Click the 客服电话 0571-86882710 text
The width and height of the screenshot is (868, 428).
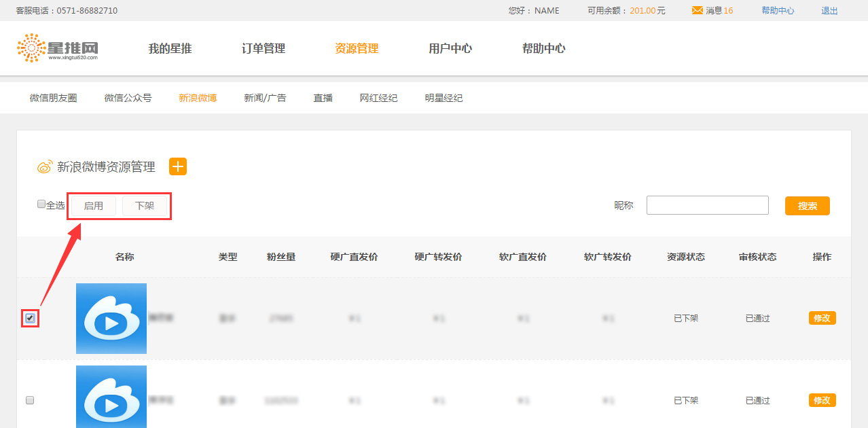click(x=67, y=10)
